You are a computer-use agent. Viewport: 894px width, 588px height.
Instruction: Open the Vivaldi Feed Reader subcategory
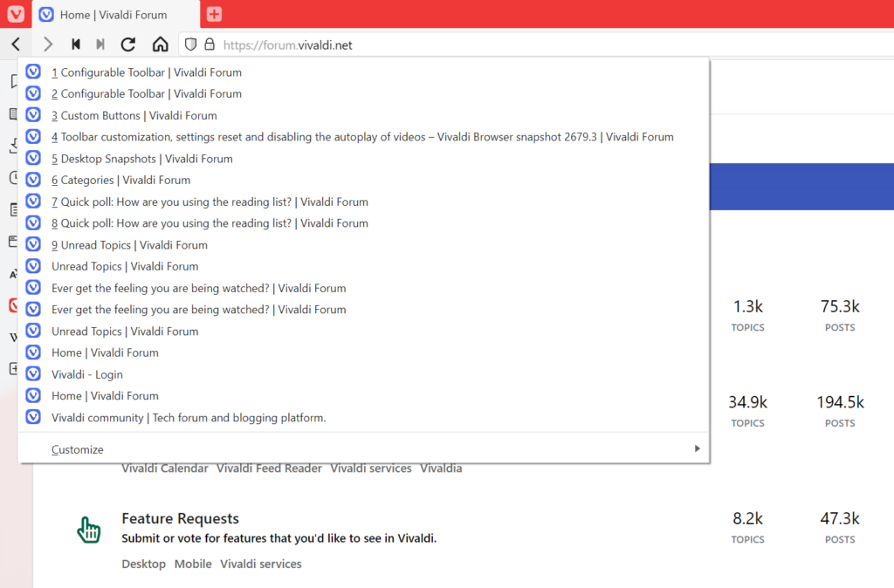pos(269,468)
